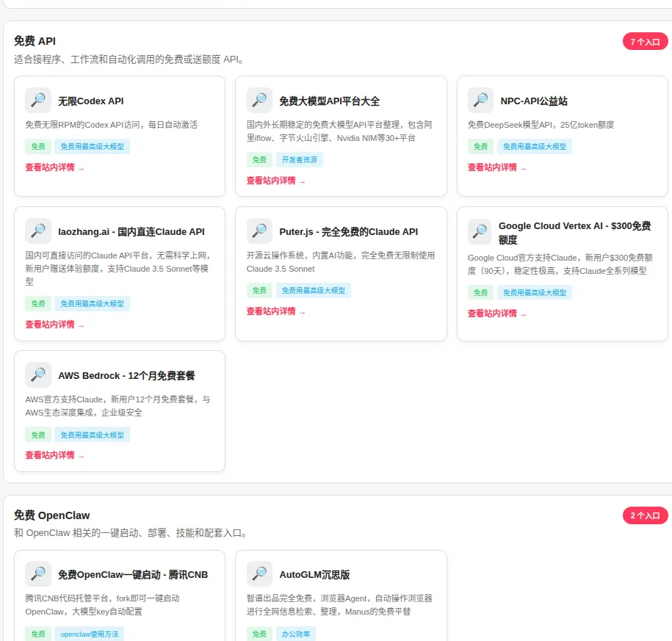The image size is (672, 641).
Task: Click the 7个入口 badge in 免费 API section
Action: coord(645,42)
